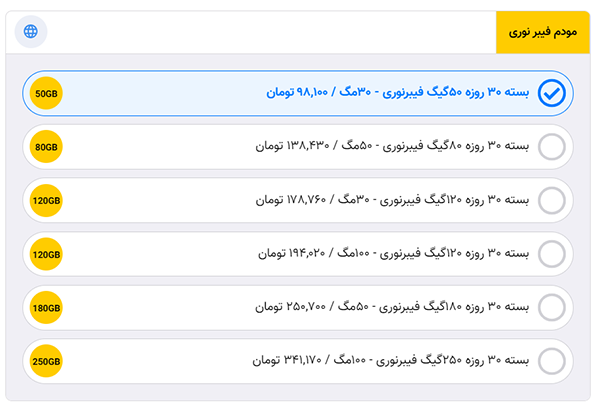Select the 80GB 50Mb package radio button
600x413 pixels.
tap(551, 147)
